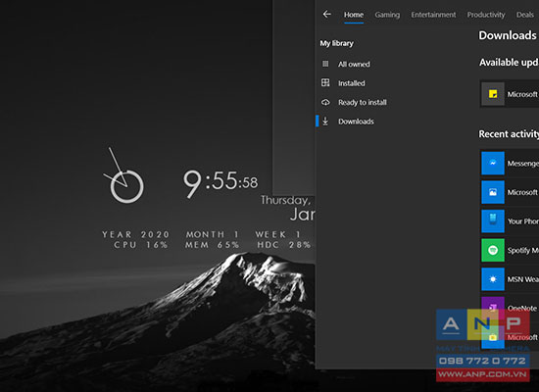Click the Downloads arrow icon in sidebar
This screenshot has width=539, height=392.
[x=325, y=122]
